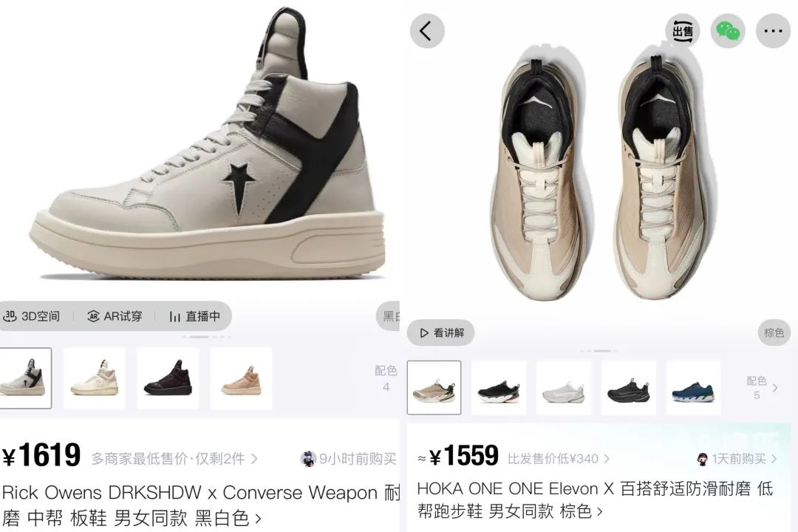The height and width of the screenshot is (532, 798).
Task: Select the 棕色 color label
Action: [x=774, y=333]
